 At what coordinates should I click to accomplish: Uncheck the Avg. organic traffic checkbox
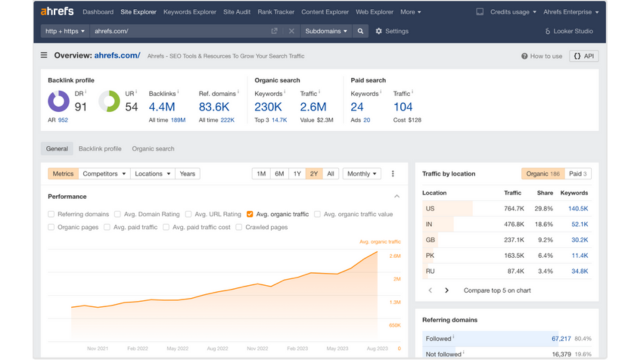pos(250,214)
